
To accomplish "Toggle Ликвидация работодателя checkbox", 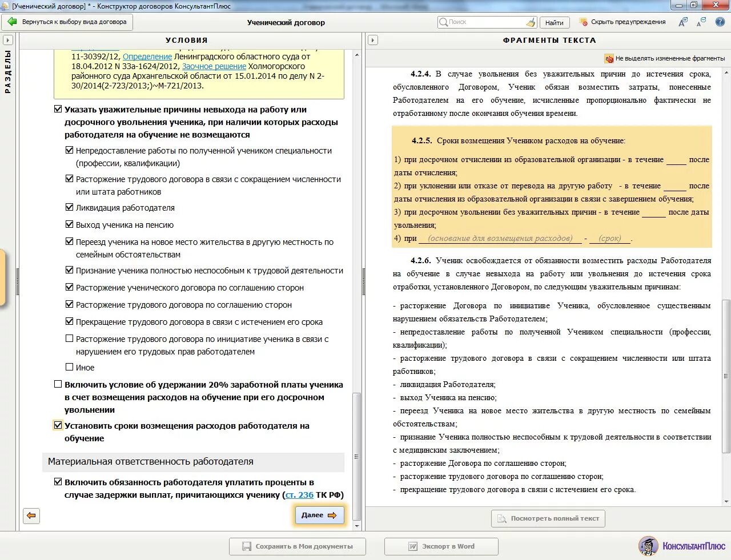I will point(69,207).
